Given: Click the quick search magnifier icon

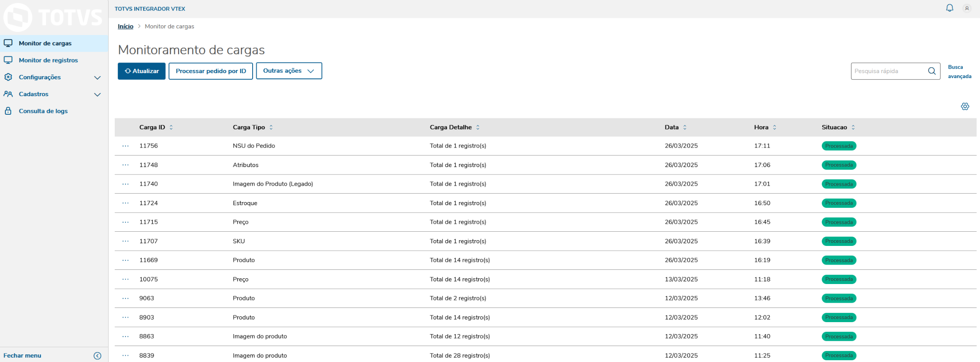Looking at the screenshot, I should (932, 71).
